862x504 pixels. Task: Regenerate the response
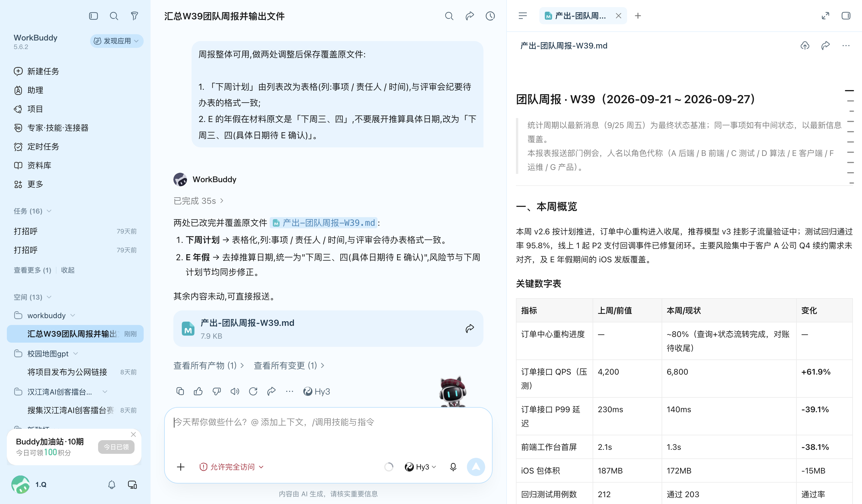coord(253,391)
